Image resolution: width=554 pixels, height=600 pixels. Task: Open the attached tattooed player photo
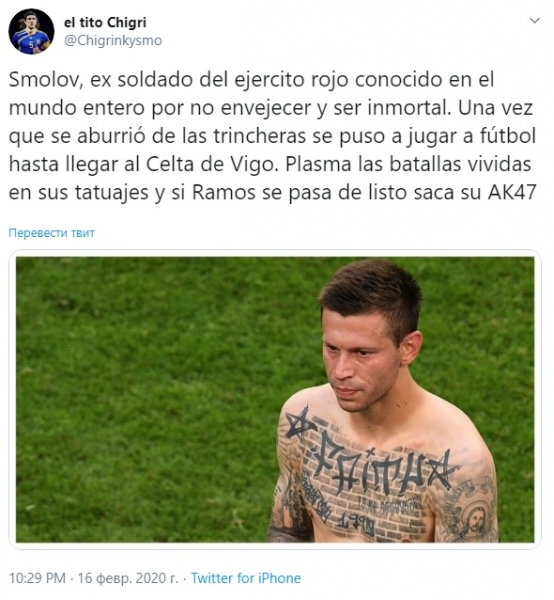275,399
